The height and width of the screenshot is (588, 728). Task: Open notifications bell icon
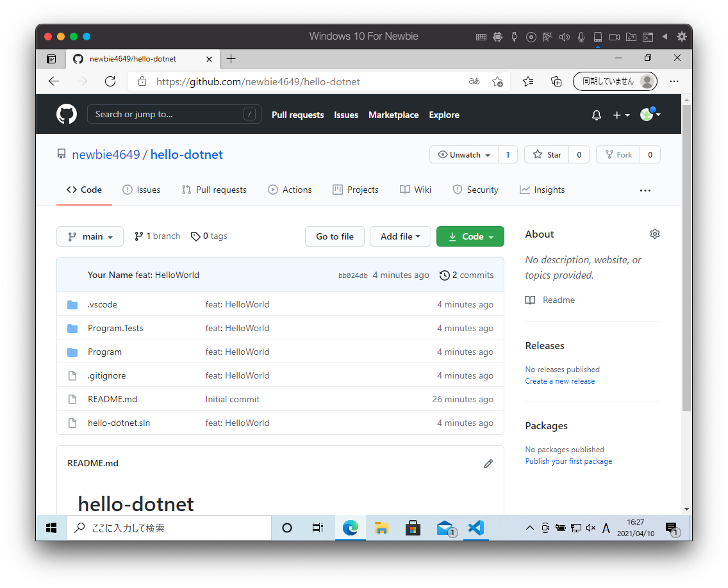pyautogui.click(x=597, y=115)
